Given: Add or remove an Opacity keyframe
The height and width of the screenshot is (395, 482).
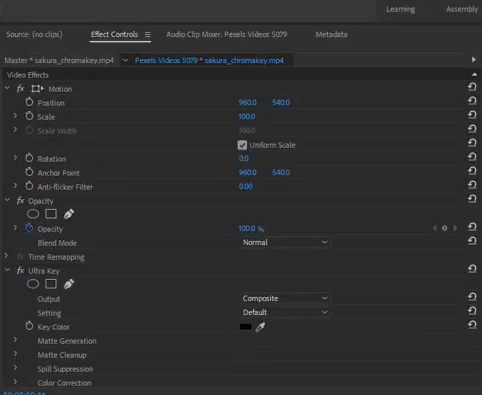Looking at the screenshot, I should pyautogui.click(x=444, y=228).
